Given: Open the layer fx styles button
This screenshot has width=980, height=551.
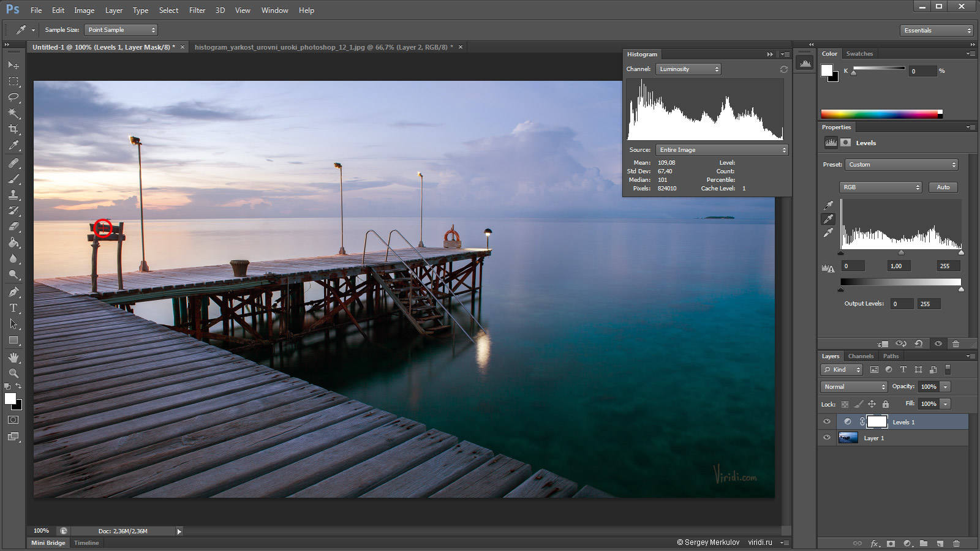Looking at the screenshot, I should click(x=875, y=544).
